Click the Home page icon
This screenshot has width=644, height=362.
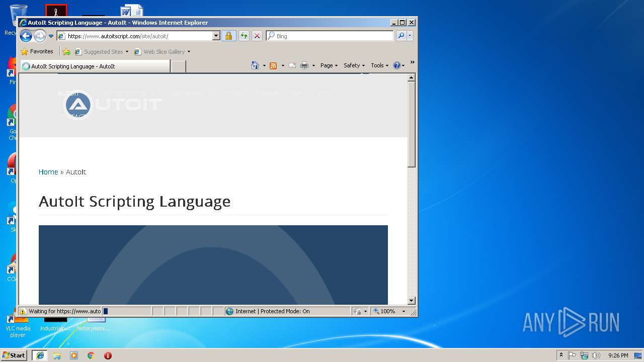[x=255, y=65]
